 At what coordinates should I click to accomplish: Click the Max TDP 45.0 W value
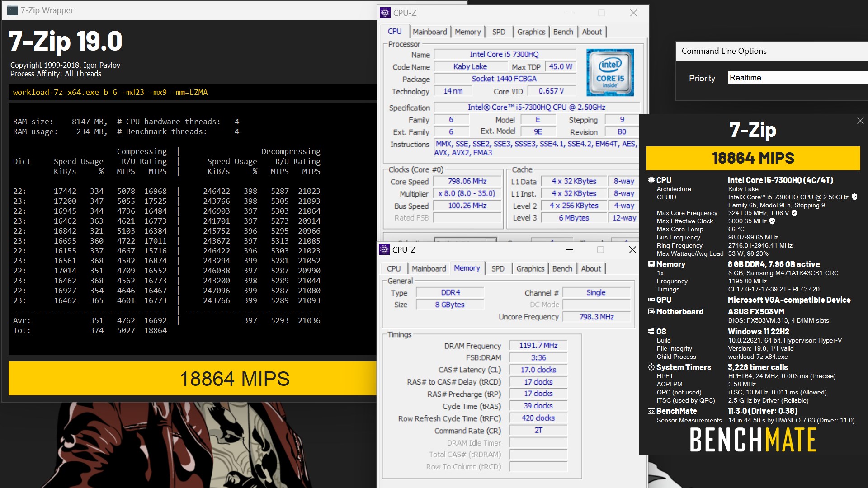pos(561,66)
